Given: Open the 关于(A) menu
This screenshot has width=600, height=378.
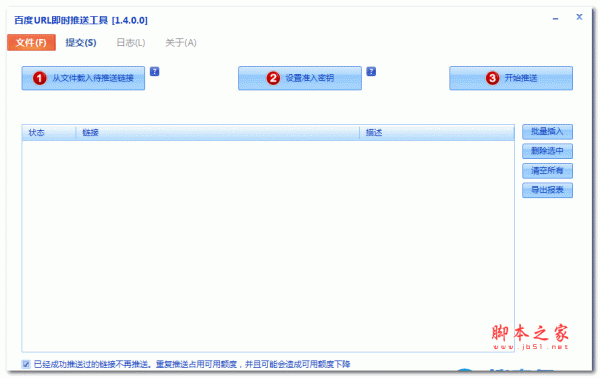Looking at the screenshot, I should click(x=181, y=42).
